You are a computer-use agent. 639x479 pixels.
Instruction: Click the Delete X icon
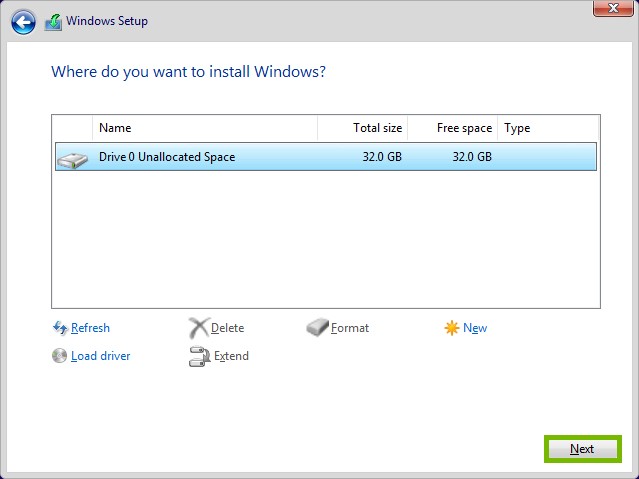199,328
